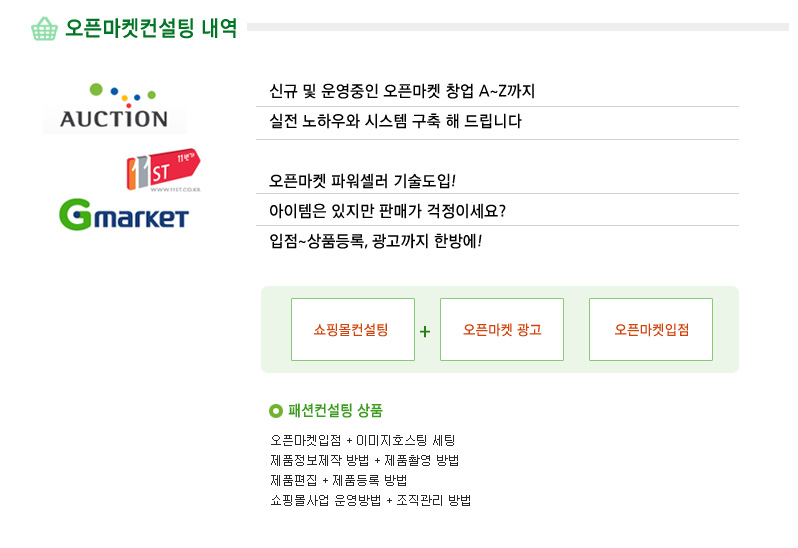This screenshot has height=548, width=798.
Task: Click the Auction logo
Action: pos(115,107)
